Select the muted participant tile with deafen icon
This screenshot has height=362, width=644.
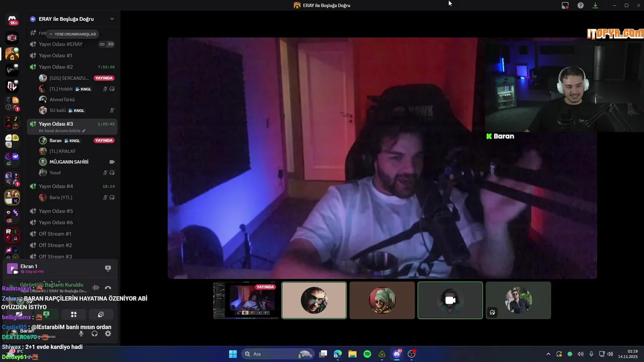pos(518,300)
